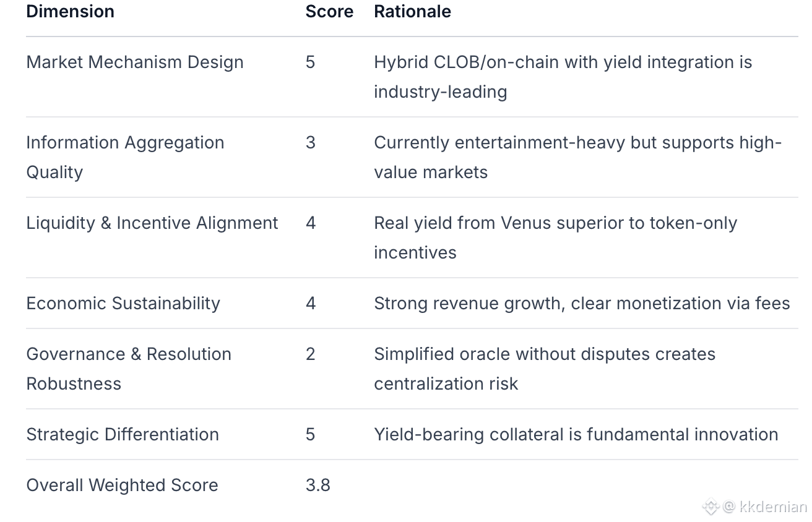Screen dimensions: 812x522
Task: Click the Rationale column header
Action: [x=412, y=11]
